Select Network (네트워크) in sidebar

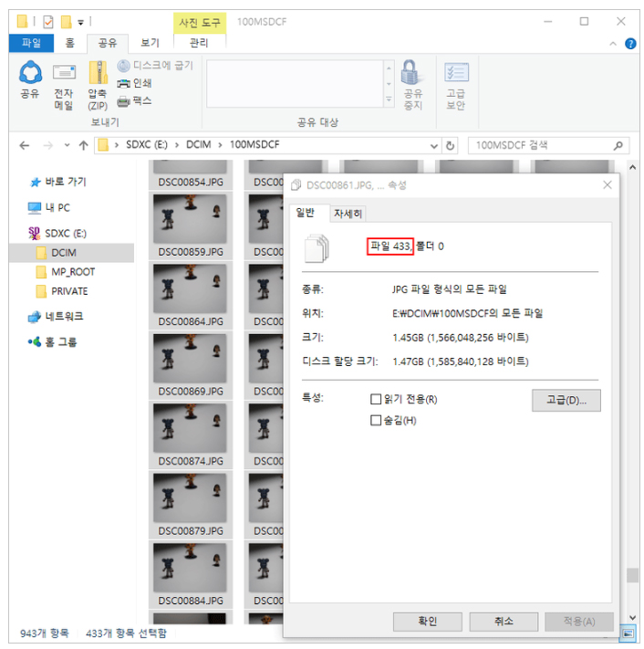click(56, 317)
